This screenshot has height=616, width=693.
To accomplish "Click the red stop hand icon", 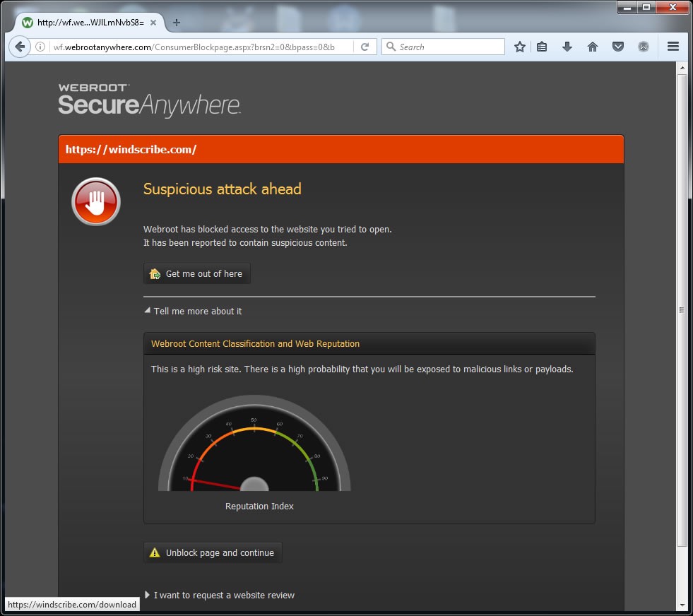I will (96, 201).
